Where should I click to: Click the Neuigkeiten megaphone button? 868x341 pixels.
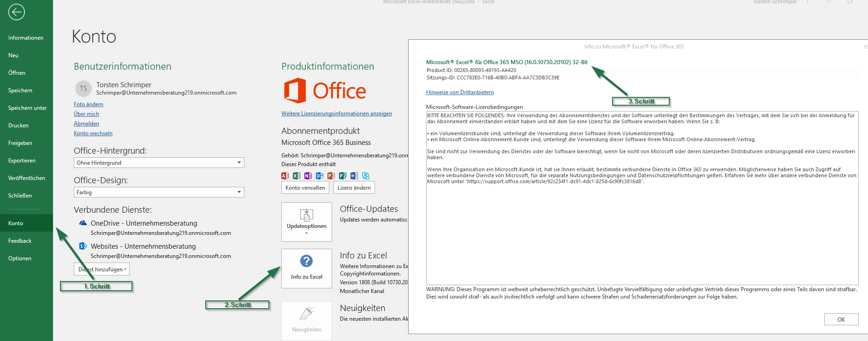[307, 321]
